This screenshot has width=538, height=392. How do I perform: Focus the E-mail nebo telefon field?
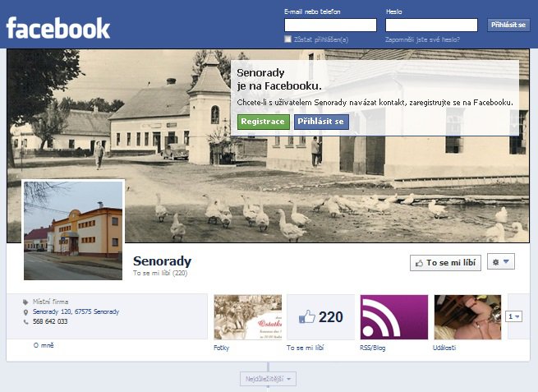330,25
